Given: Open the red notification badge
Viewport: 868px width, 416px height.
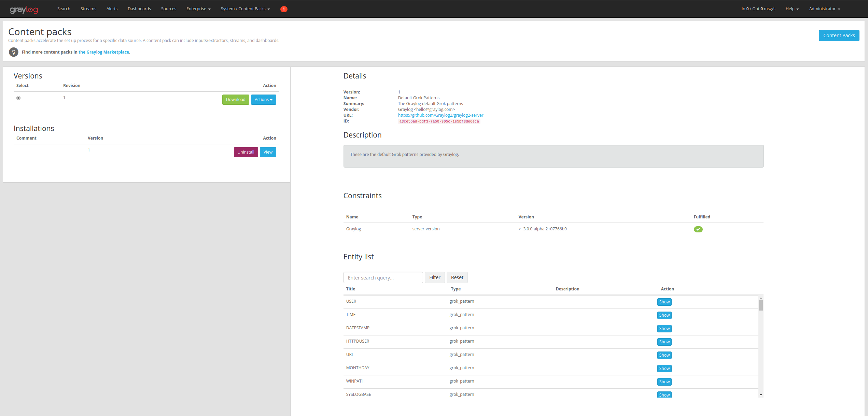Looking at the screenshot, I should [x=283, y=9].
